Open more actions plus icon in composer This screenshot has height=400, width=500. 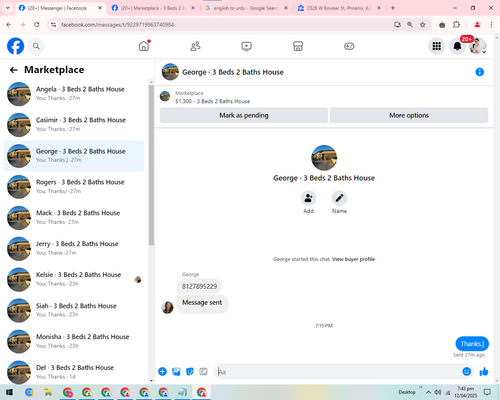tap(162, 371)
